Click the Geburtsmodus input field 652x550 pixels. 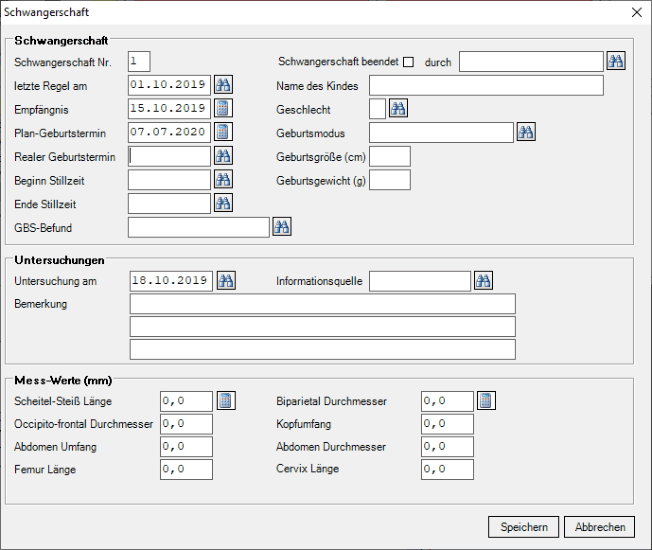coord(441,133)
